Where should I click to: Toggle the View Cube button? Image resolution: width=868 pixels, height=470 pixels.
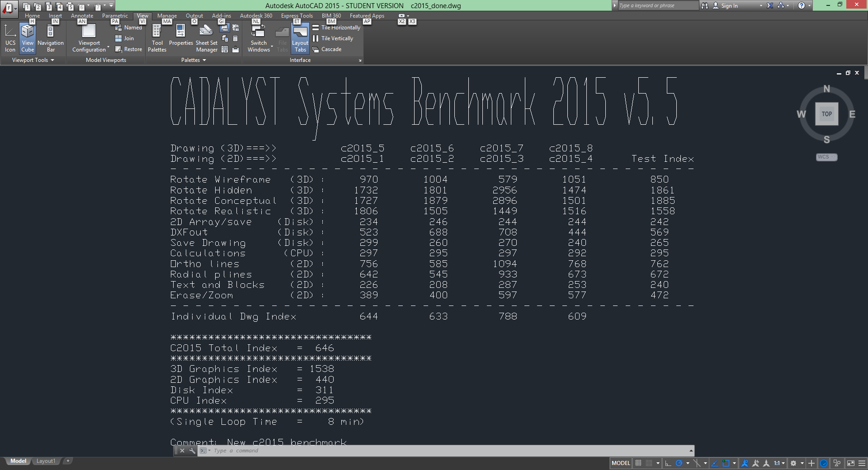(28, 38)
